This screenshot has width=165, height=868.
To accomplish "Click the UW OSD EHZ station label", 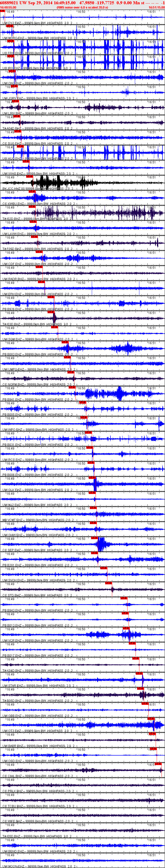I will point(37,761).
